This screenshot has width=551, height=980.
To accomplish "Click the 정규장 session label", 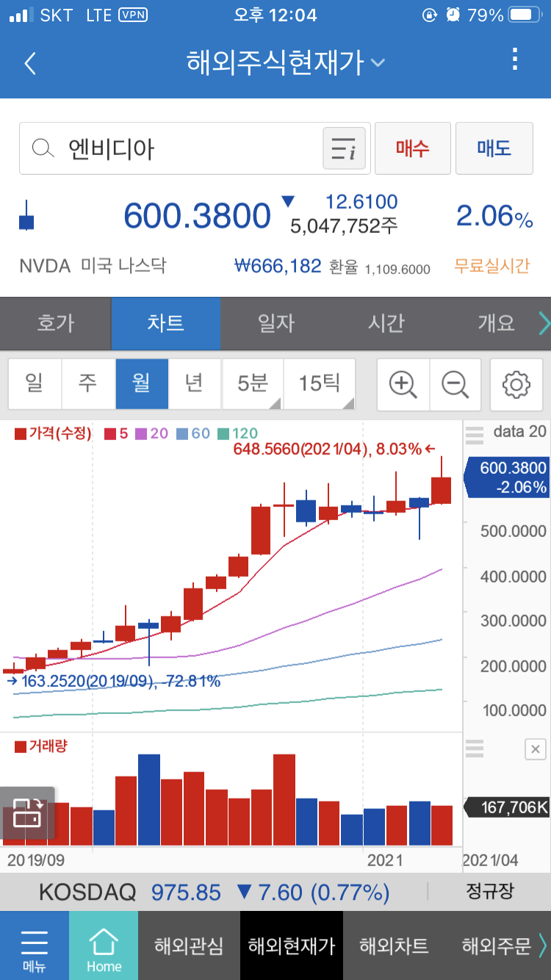I will [490, 892].
